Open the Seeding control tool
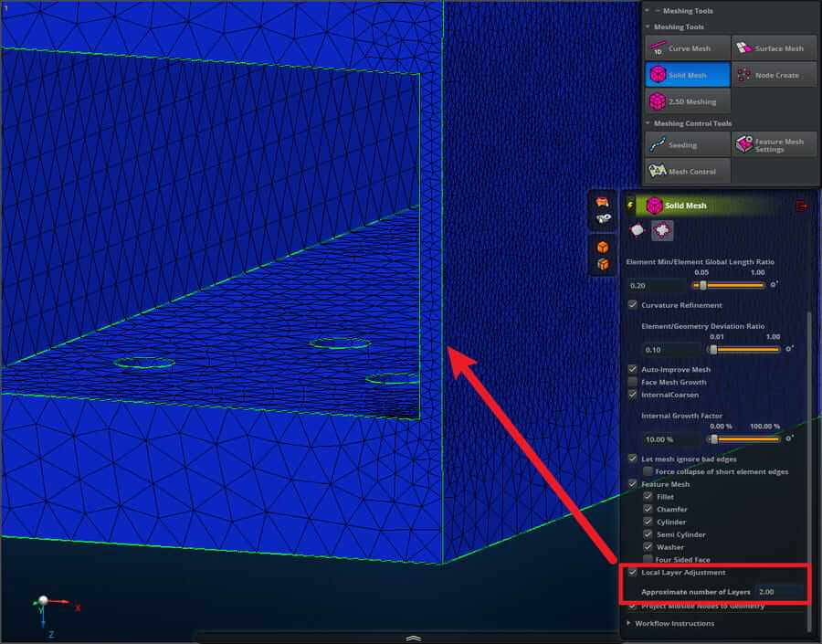Image resolution: width=822 pixels, height=644 pixels. 689,144
